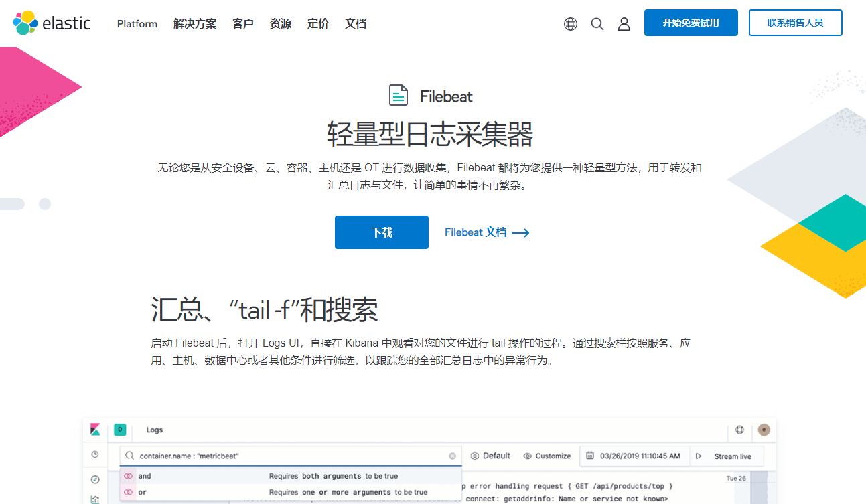Open the 解决方案 menu
Image resolution: width=866 pixels, height=504 pixels.
tap(195, 24)
